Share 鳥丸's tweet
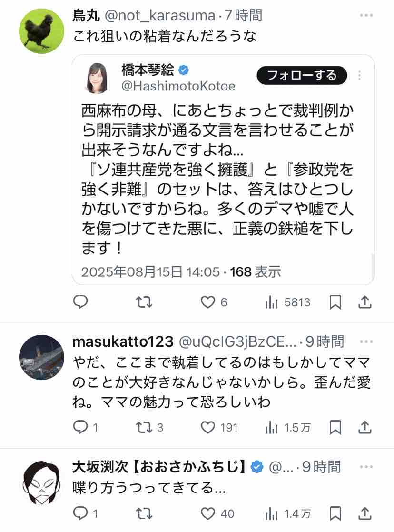Viewport: 394px width, 532px height. 364,302
